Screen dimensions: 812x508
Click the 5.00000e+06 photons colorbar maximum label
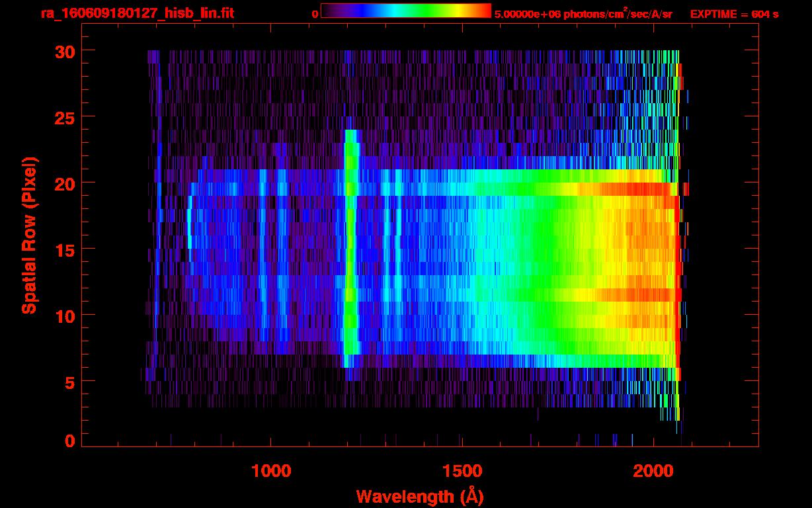pos(583,14)
